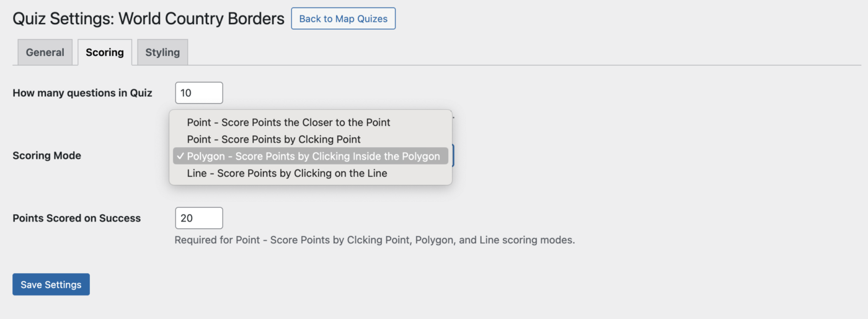Switch to the General tab

(x=45, y=53)
